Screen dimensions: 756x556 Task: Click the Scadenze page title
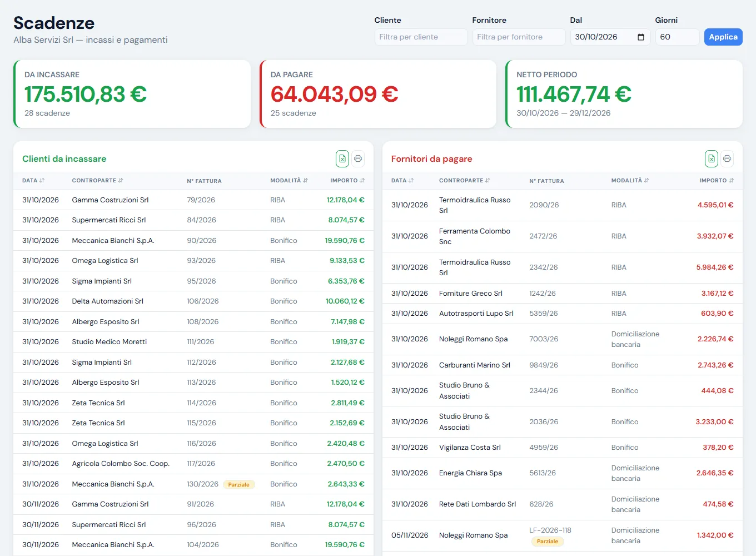click(54, 23)
